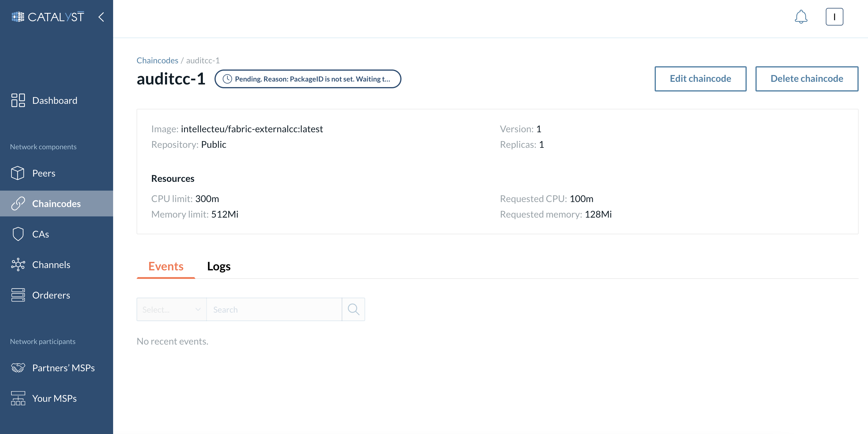Viewport: 868px width, 434px height.
Task: Open the user avatar menu
Action: [834, 16]
